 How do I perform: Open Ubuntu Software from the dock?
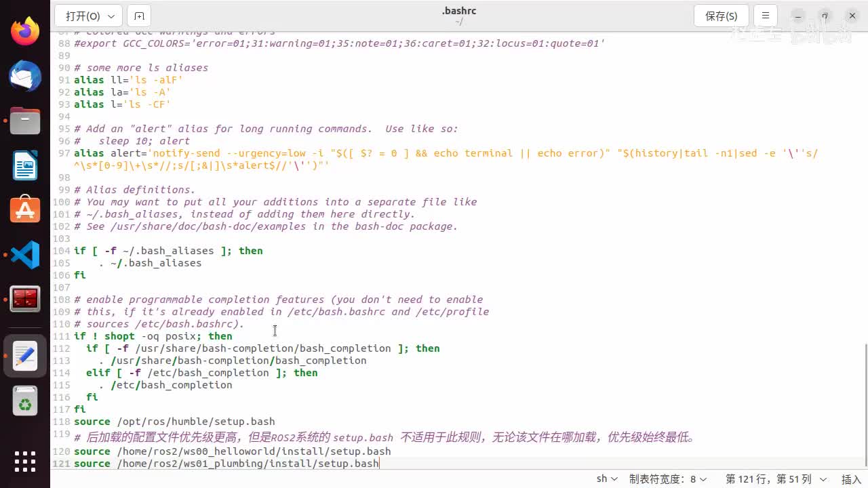tap(25, 210)
